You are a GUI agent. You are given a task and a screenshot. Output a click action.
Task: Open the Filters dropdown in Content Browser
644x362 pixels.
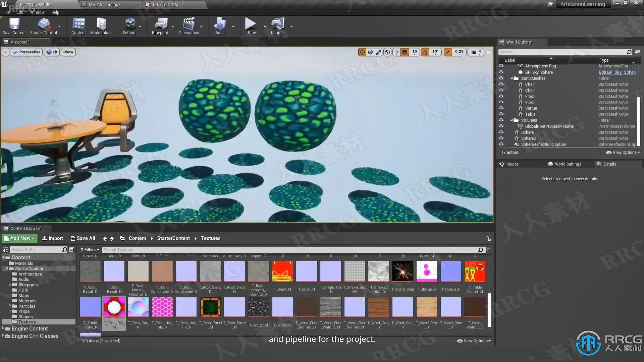pyautogui.click(x=90, y=250)
